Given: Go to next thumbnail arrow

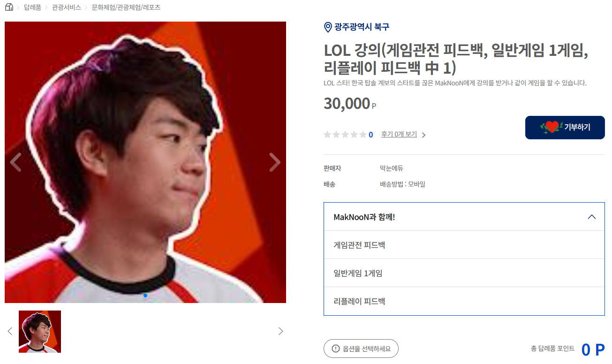Looking at the screenshot, I should pos(281,331).
